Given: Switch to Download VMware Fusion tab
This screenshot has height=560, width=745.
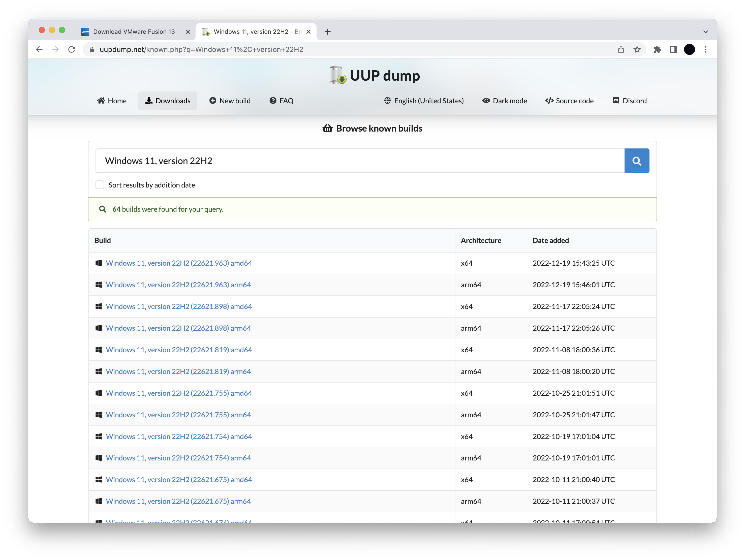Looking at the screenshot, I should tap(134, 32).
